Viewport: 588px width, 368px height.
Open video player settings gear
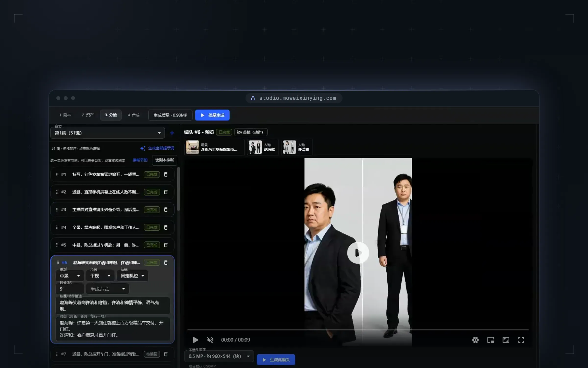(475, 340)
